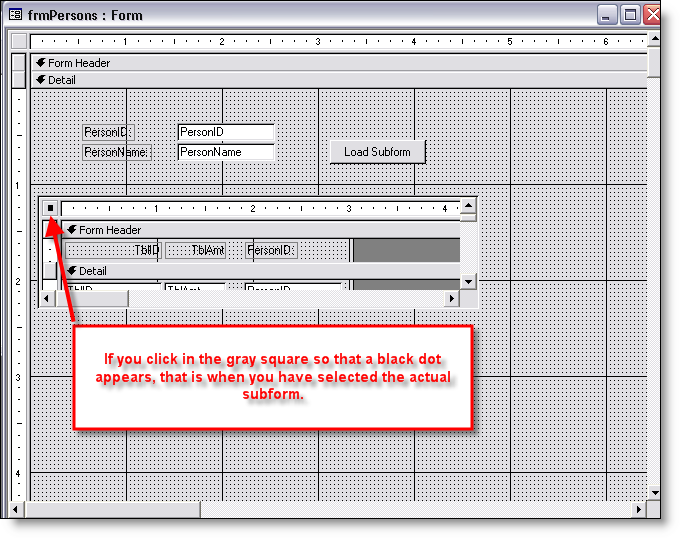Viewport: 682px width, 540px height.
Task: Select the PersonName label control
Action: [x=116, y=152]
